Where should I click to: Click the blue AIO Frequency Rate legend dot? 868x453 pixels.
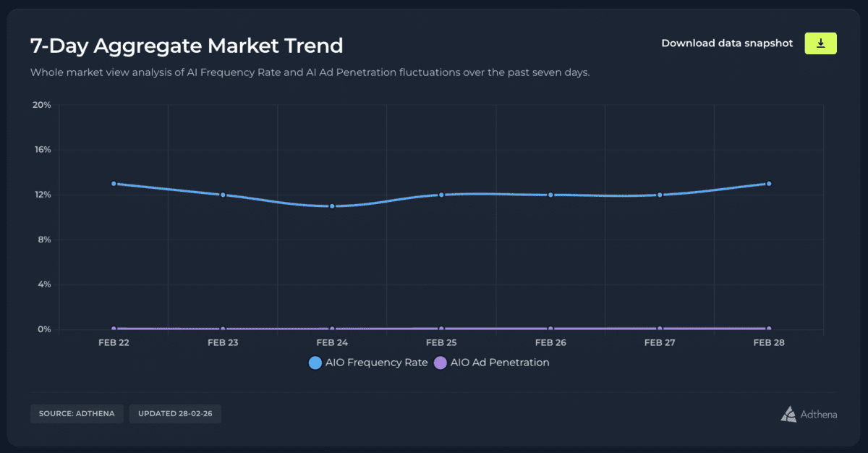315,363
